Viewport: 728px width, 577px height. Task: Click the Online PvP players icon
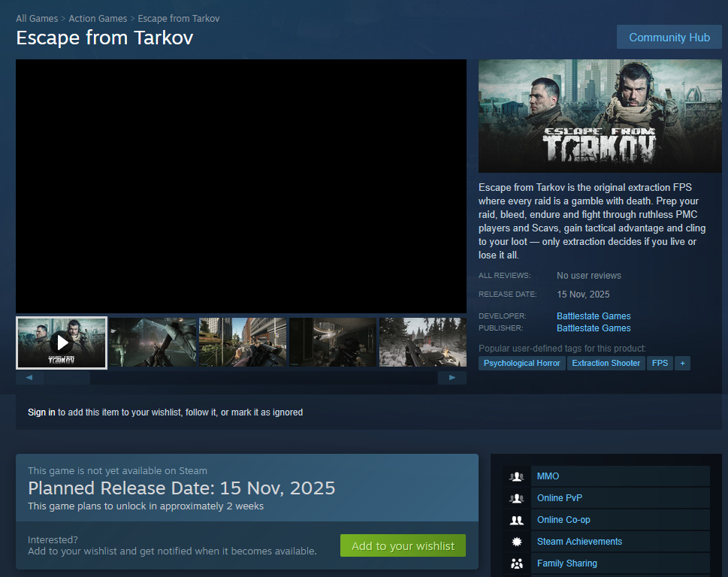(x=516, y=498)
